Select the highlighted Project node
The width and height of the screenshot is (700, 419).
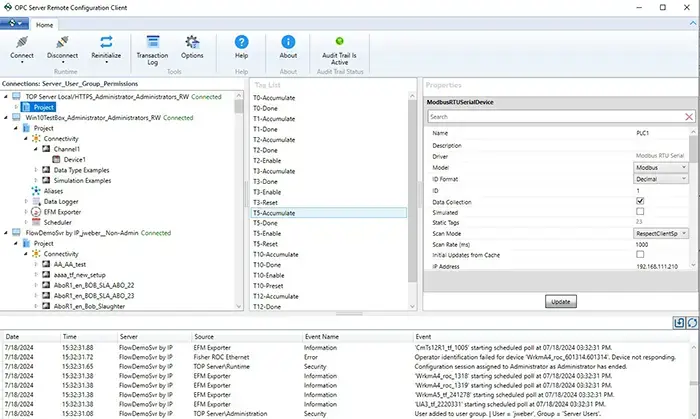[x=38, y=107]
